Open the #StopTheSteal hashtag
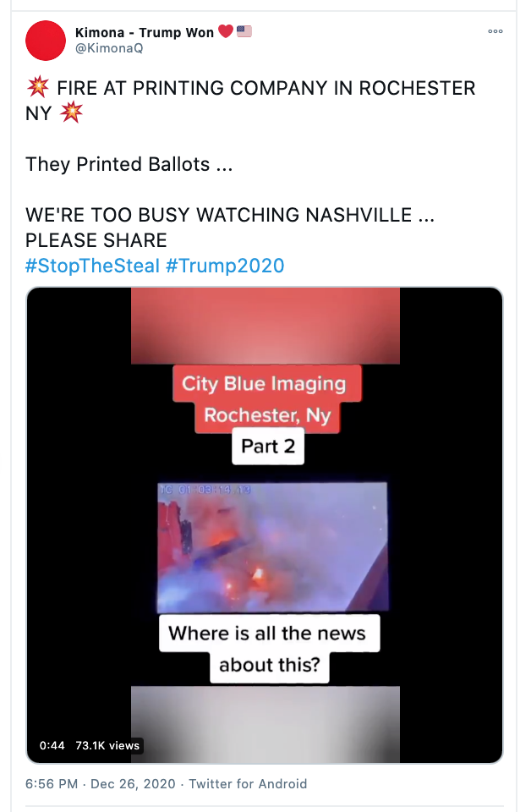The height and width of the screenshot is (812, 531). [x=93, y=266]
